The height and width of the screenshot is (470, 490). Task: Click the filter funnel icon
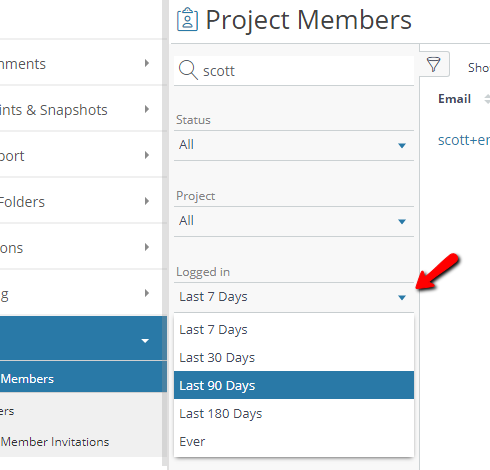(433, 64)
